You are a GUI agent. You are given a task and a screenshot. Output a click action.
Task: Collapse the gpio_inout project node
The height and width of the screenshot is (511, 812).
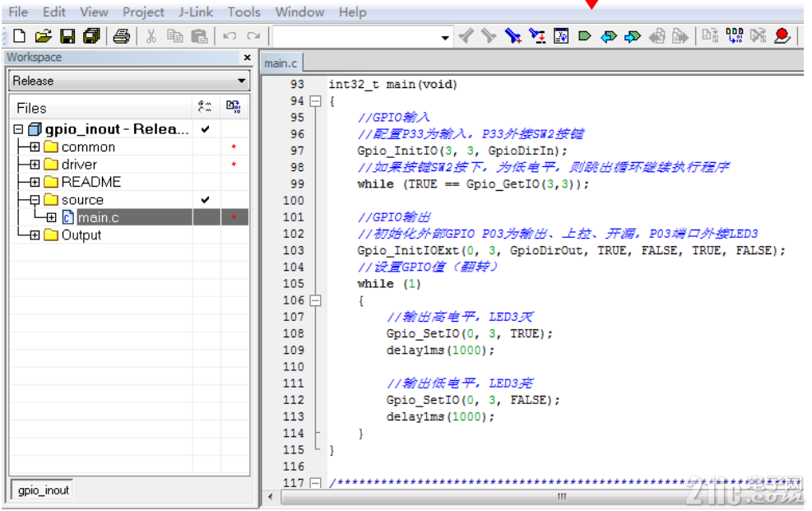(19, 129)
